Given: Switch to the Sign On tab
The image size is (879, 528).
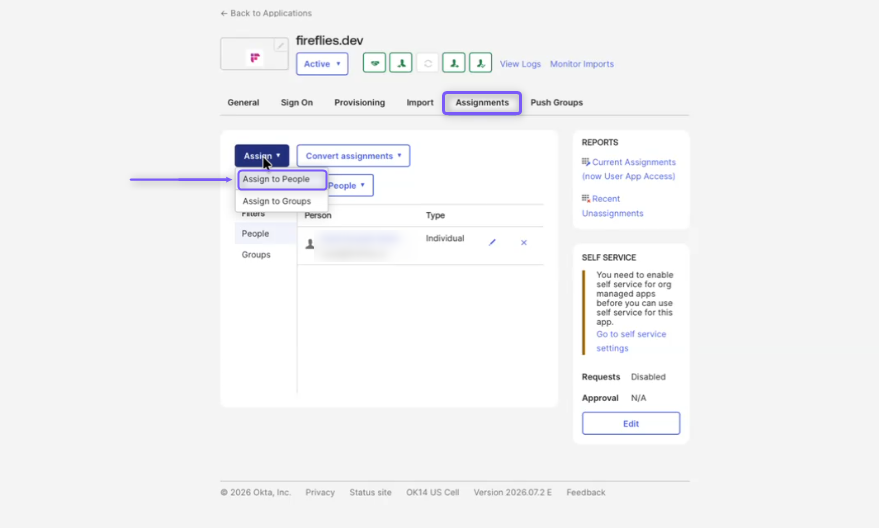Looking at the screenshot, I should pyautogui.click(x=297, y=103).
